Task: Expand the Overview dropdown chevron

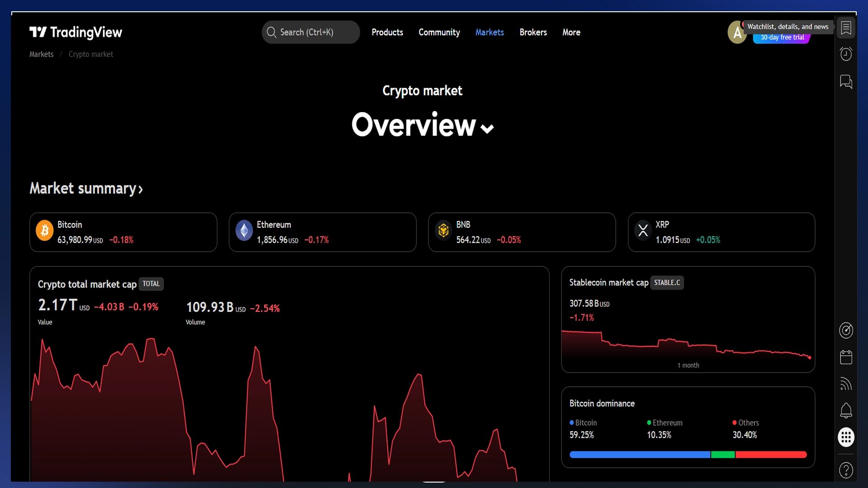Action: click(x=487, y=129)
